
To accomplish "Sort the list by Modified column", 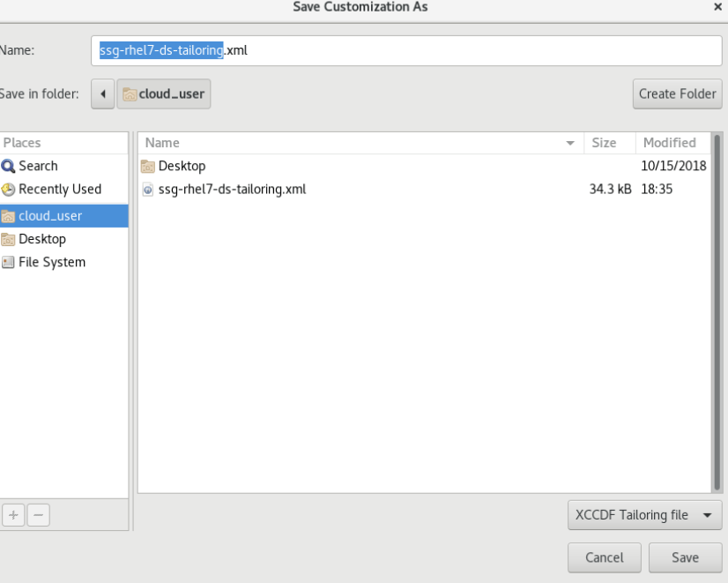I will [x=670, y=143].
